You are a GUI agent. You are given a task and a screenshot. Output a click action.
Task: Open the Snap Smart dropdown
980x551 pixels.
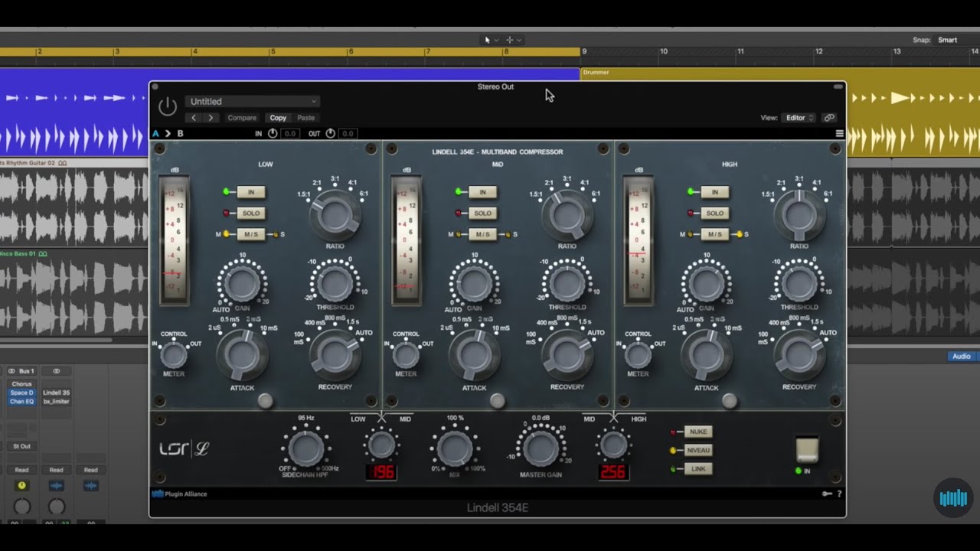point(953,40)
